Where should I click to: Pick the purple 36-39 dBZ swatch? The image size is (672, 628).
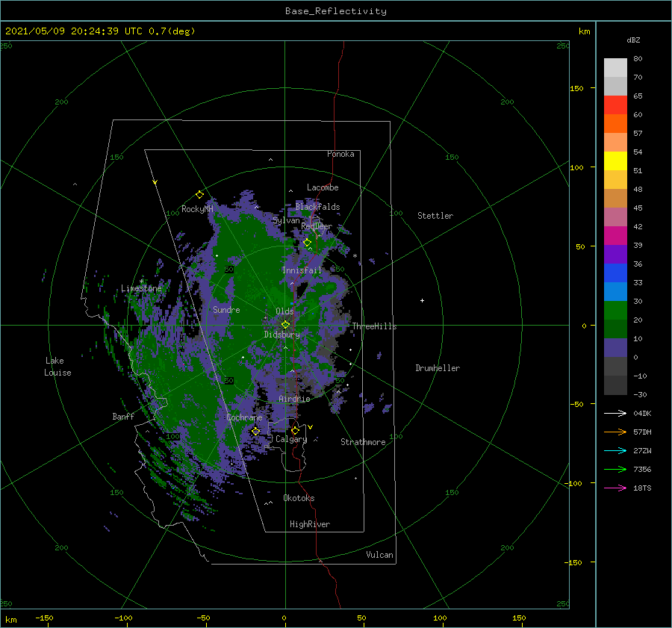pyautogui.click(x=615, y=255)
